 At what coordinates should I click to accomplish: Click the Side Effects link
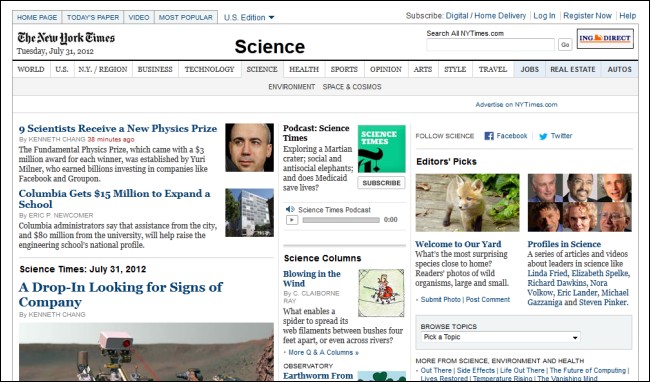tap(476, 370)
